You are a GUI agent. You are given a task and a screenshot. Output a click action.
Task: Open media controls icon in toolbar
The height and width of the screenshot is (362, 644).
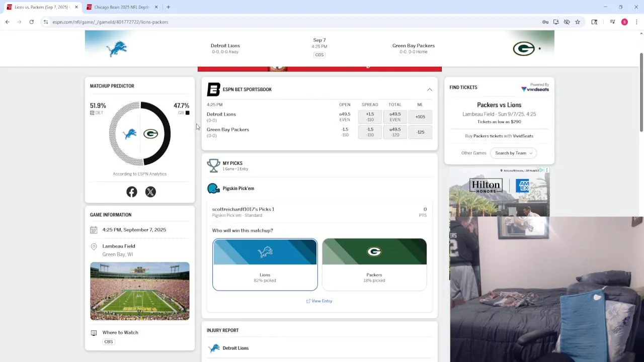coord(612,22)
